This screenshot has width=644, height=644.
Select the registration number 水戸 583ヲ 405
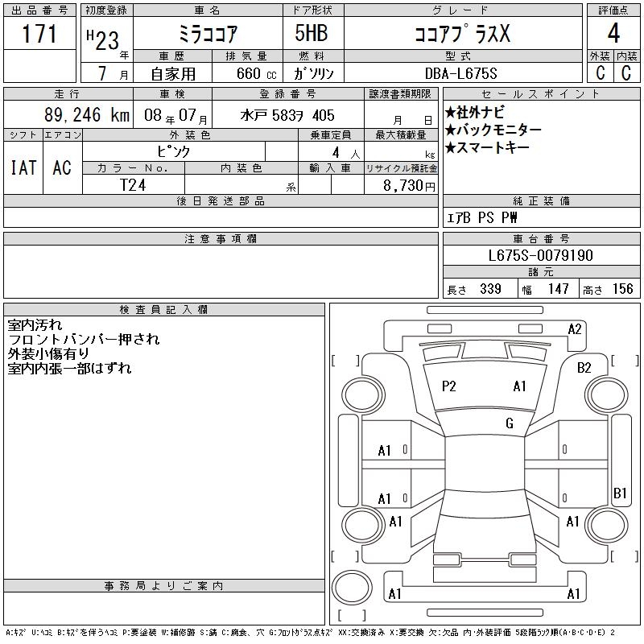[287, 115]
